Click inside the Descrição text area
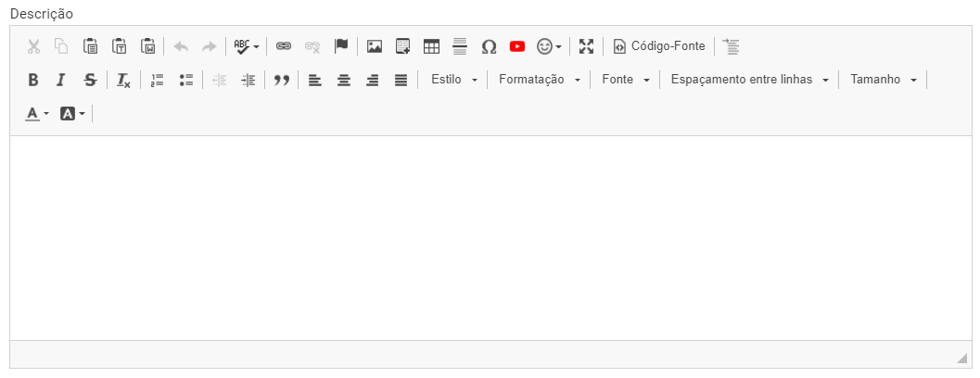This screenshot has width=980, height=378. click(x=490, y=238)
